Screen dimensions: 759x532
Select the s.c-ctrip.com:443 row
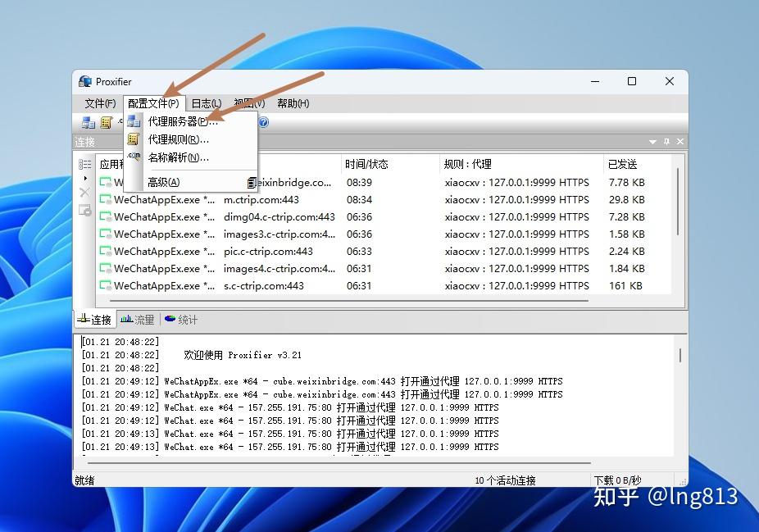384,285
